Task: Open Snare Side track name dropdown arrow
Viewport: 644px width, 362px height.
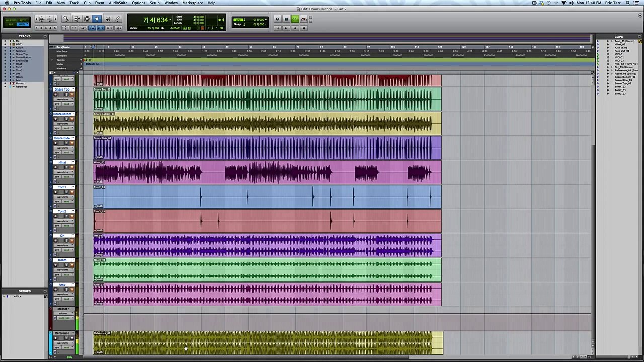Action: coord(73,138)
